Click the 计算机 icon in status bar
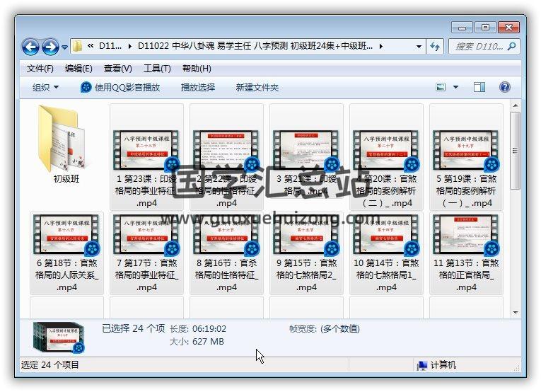This screenshot has width=541, height=392. tap(422, 365)
